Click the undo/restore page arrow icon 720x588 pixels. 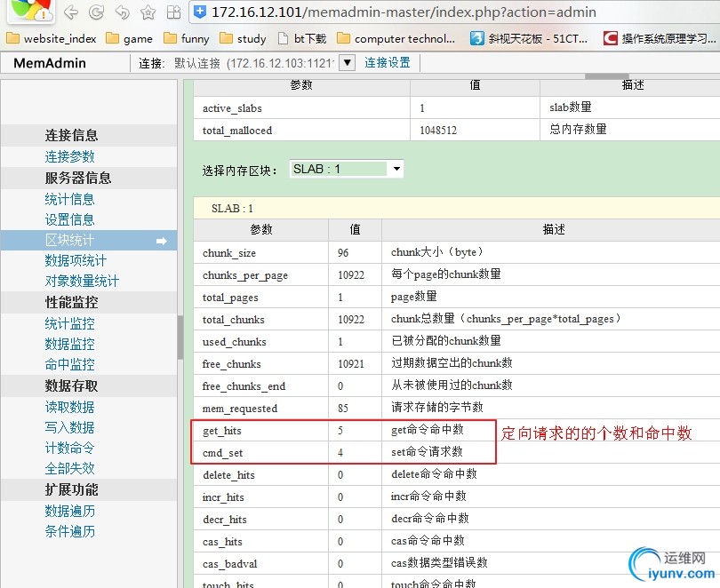tap(122, 12)
